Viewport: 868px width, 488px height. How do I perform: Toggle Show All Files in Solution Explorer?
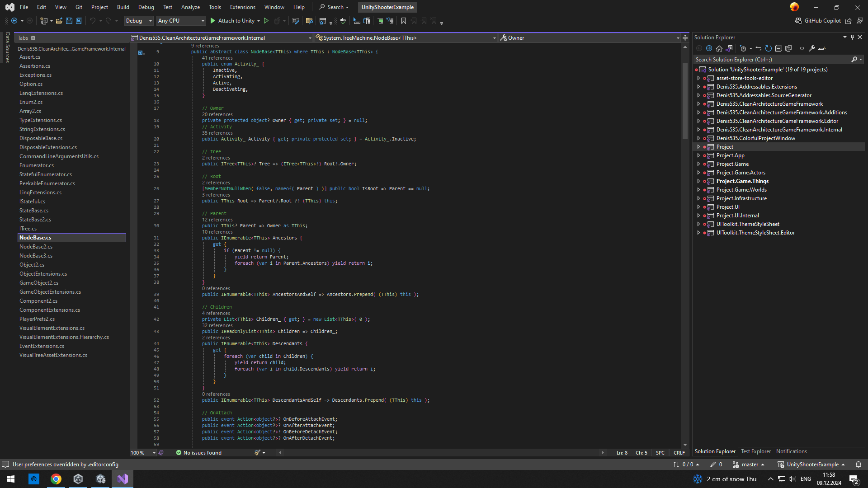pyautogui.click(x=788, y=48)
